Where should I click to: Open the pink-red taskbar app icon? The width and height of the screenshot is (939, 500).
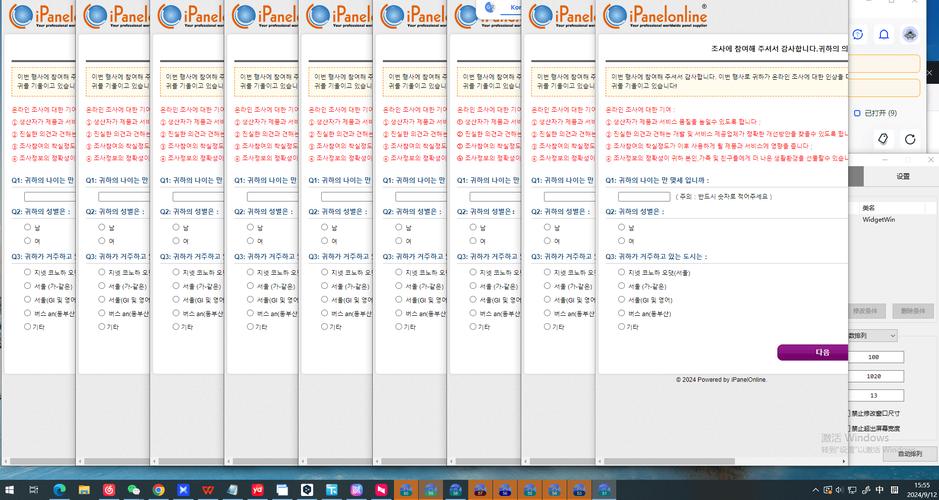click(381, 489)
